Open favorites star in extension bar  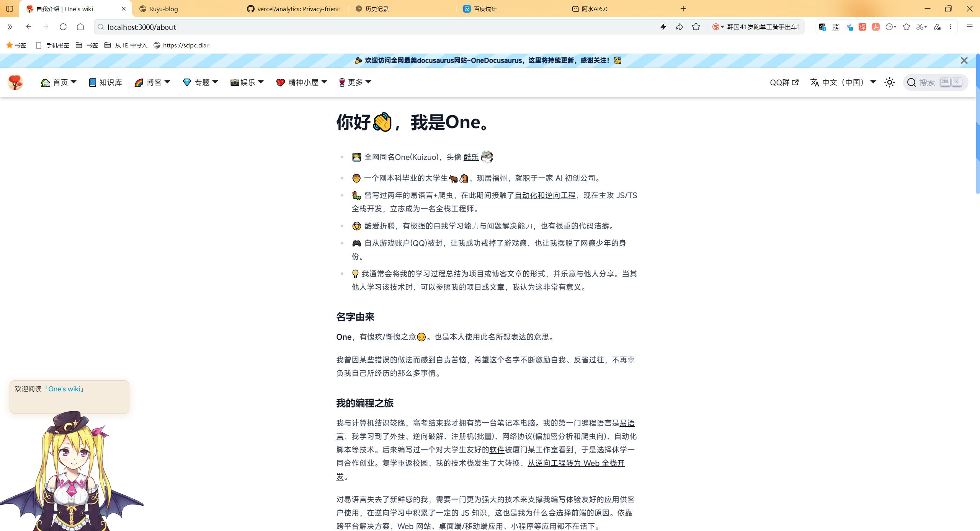click(906, 27)
